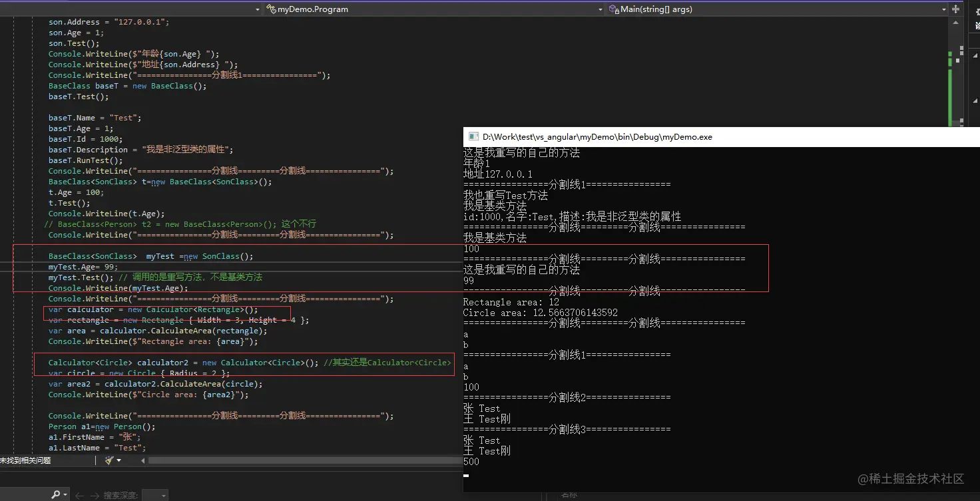Click the editor horizontal scrollbar left arrow
This screenshot has width=980, height=501.
coord(143,460)
